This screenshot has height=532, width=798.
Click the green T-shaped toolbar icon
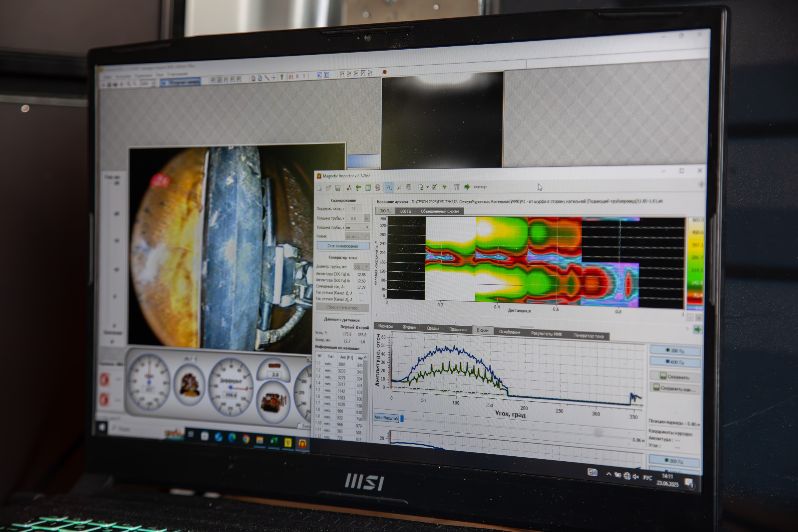tap(358, 188)
